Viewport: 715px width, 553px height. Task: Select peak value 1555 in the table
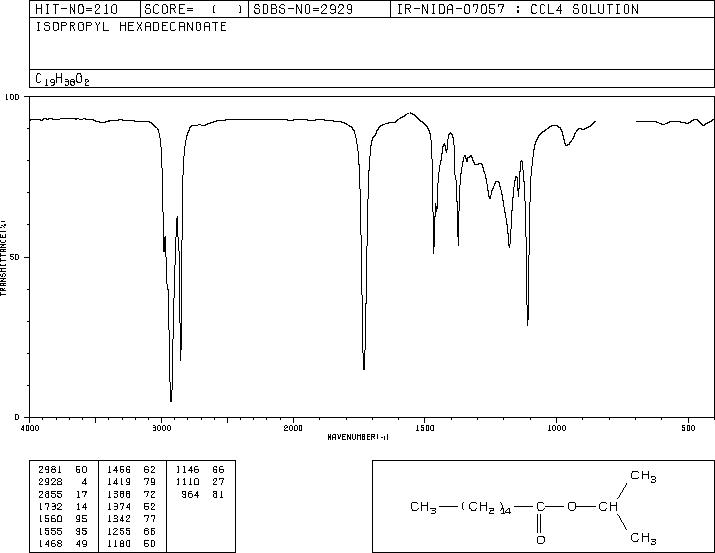51,531
